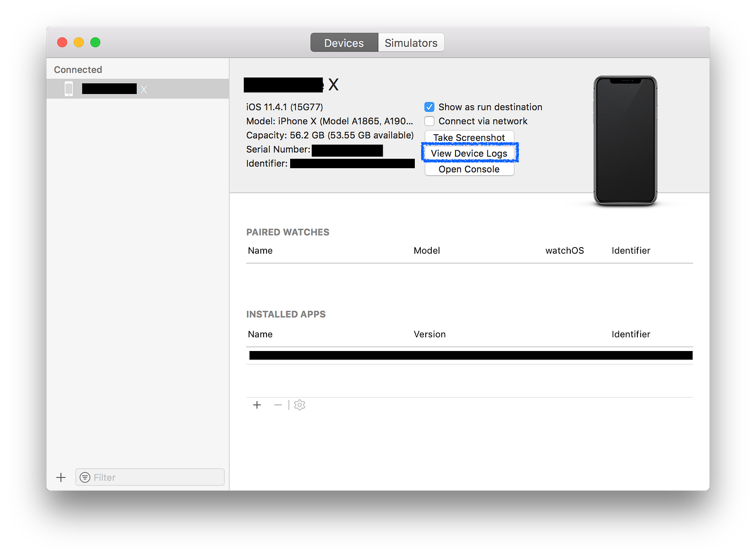This screenshot has width=756, height=557.
Task: Click the Filter input field
Action: tap(150, 477)
